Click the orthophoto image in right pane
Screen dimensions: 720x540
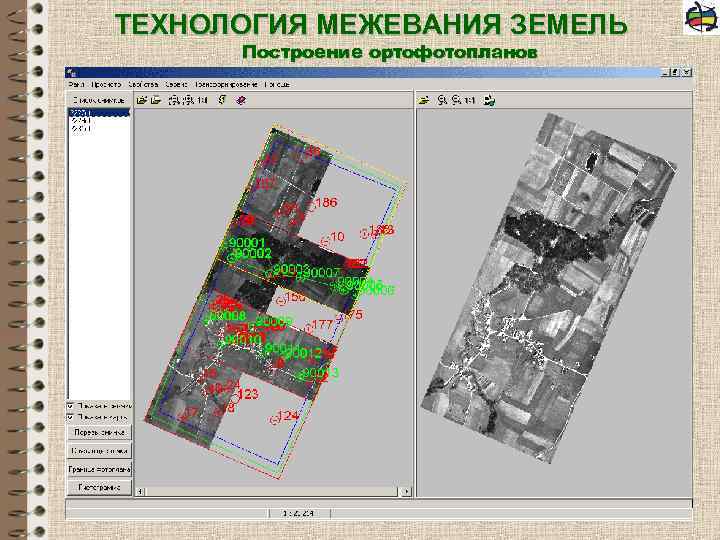[x=549, y=287]
